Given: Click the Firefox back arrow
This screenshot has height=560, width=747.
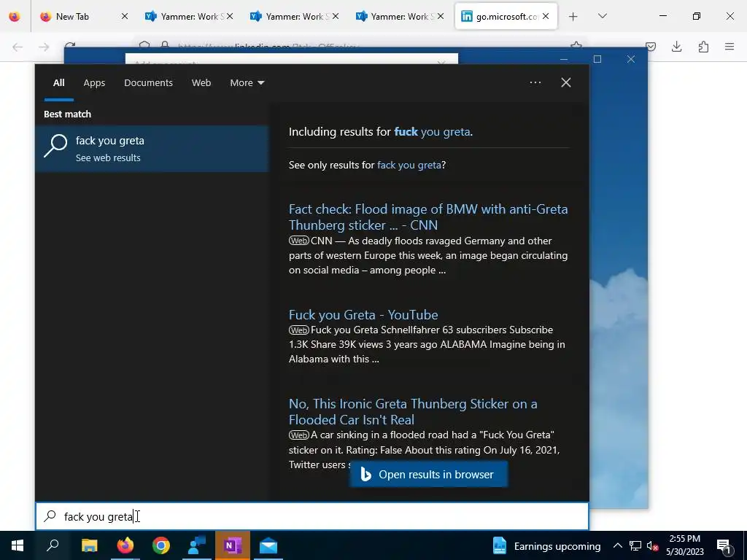Looking at the screenshot, I should click(x=18, y=47).
